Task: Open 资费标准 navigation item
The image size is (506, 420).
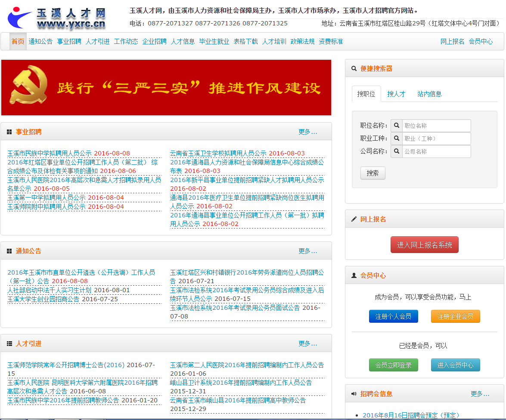Action: click(331, 41)
